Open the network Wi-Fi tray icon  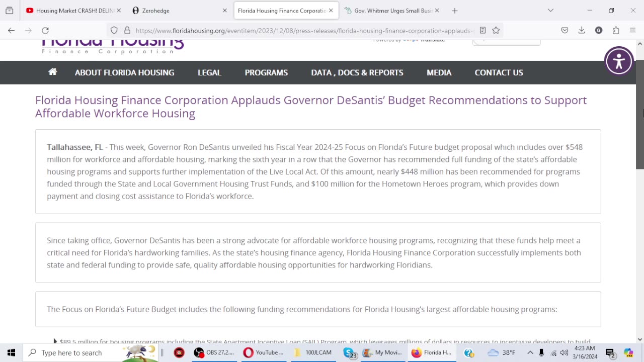tap(553, 352)
